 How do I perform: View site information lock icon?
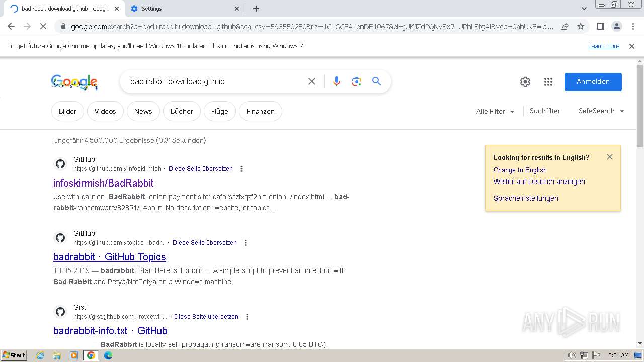(x=62, y=27)
